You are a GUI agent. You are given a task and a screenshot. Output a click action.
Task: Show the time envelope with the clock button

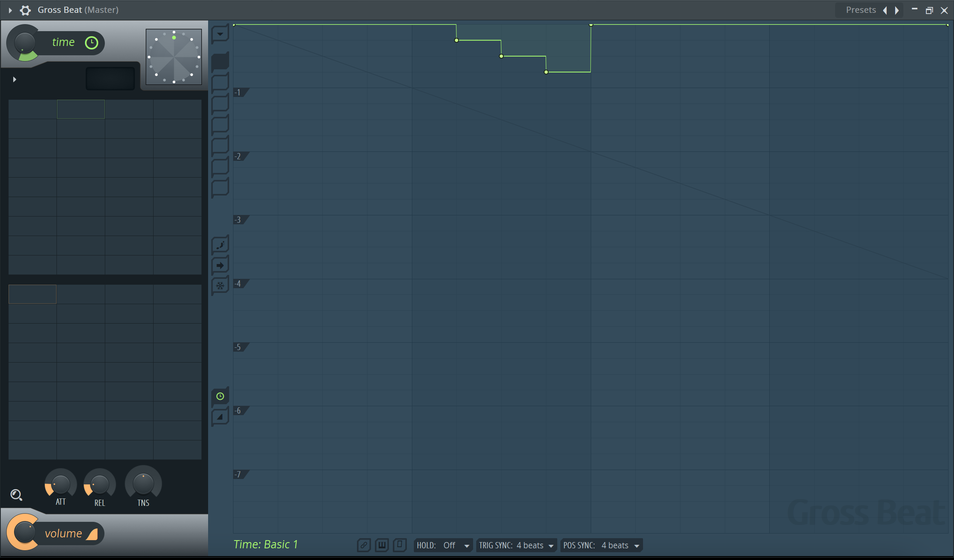click(x=220, y=396)
